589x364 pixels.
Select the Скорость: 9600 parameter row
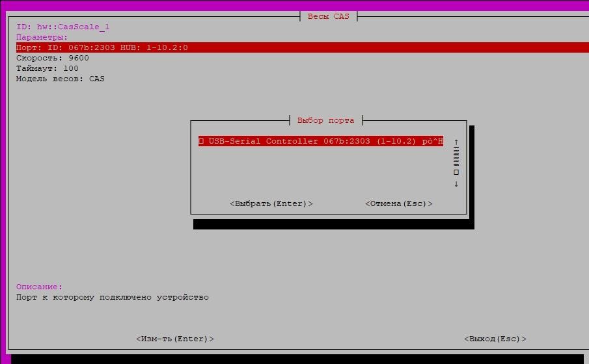pyautogui.click(x=53, y=58)
